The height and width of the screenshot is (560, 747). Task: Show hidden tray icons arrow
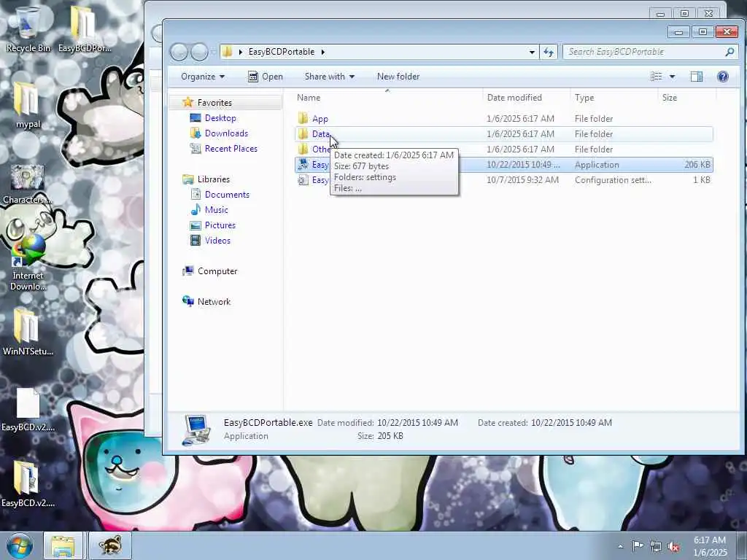[620, 546]
